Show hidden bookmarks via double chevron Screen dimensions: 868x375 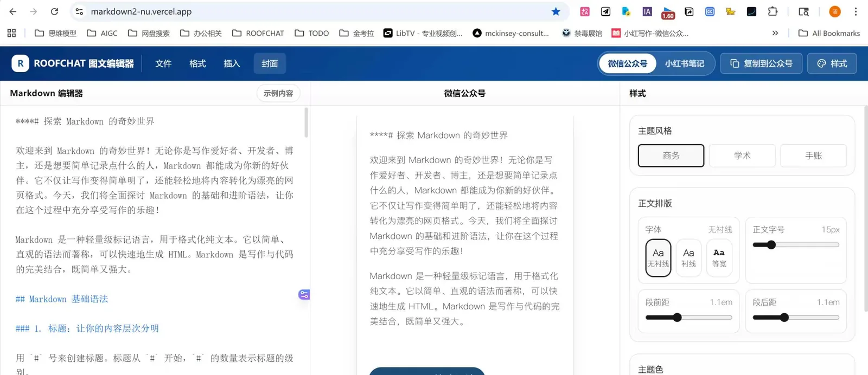click(x=775, y=33)
